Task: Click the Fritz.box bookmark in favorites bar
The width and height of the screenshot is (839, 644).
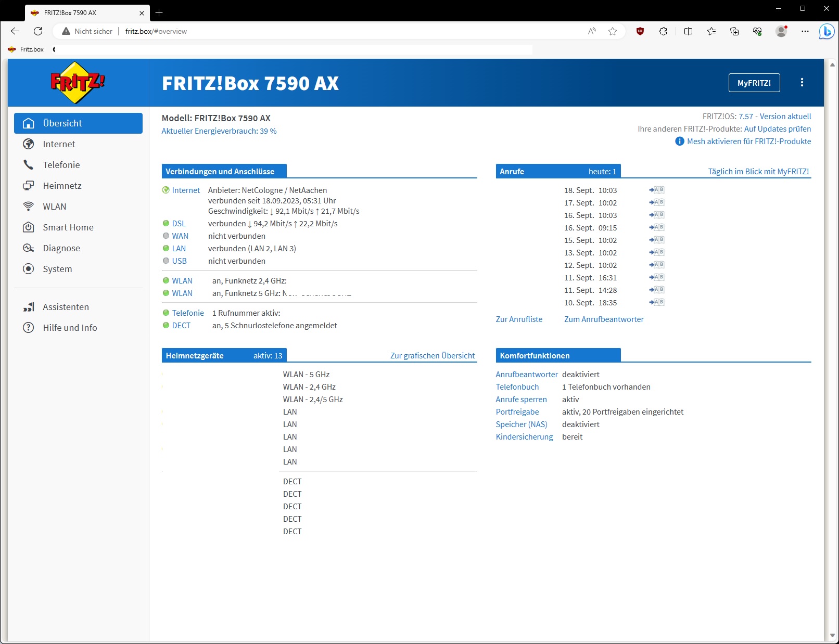Action: [x=26, y=49]
